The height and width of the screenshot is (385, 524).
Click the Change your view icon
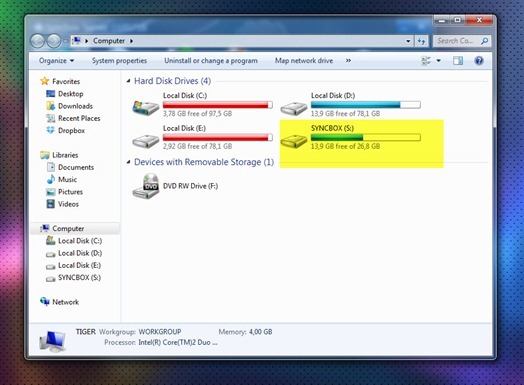[x=426, y=61]
